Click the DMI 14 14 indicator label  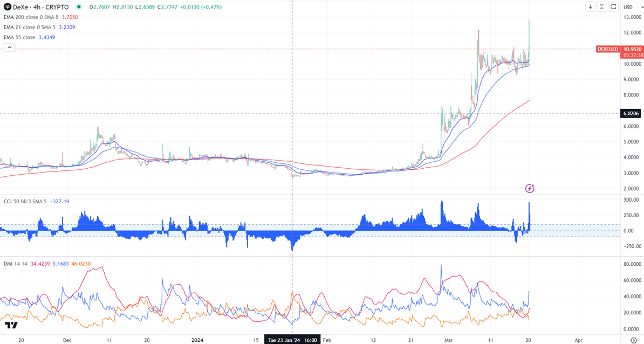[x=15, y=264]
